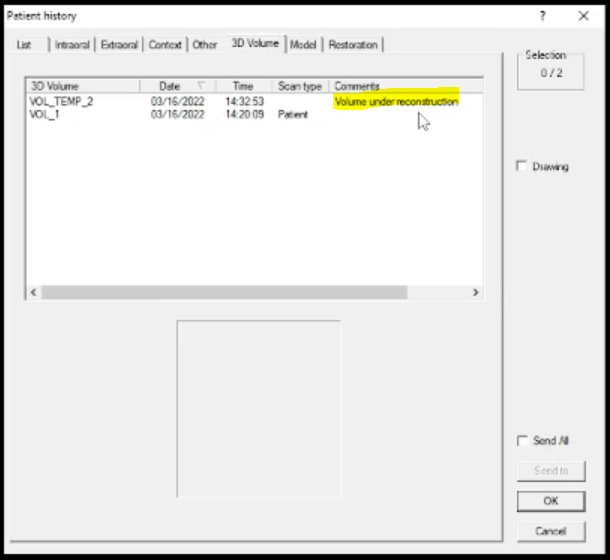Go to the Context tab
610x560 pixels.
[x=165, y=45]
